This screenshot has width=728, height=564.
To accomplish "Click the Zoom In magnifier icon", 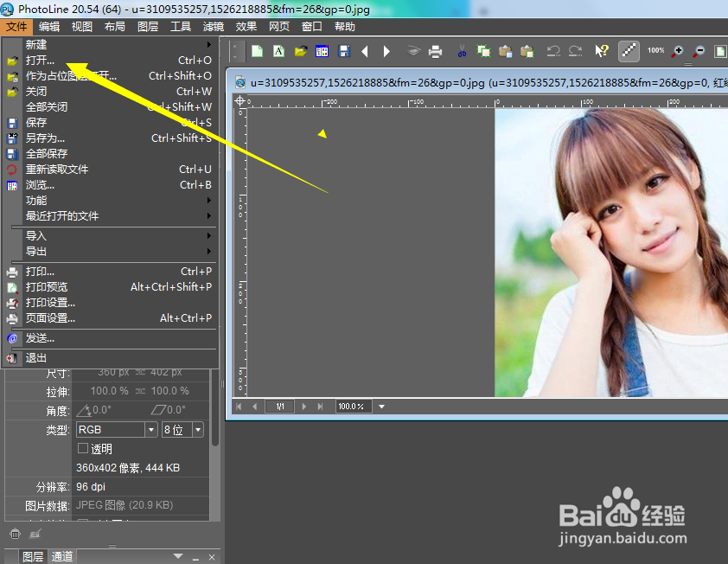I will pyautogui.click(x=677, y=51).
